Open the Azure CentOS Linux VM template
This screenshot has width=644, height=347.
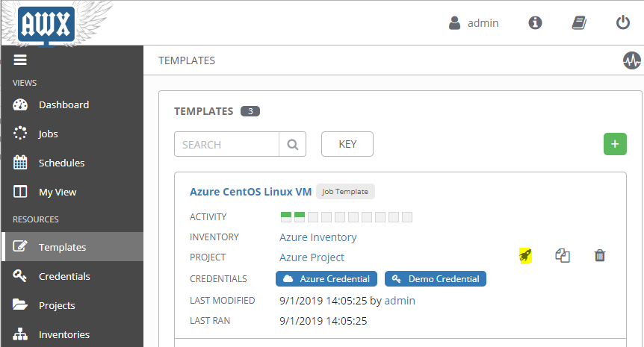[x=250, y=192]
